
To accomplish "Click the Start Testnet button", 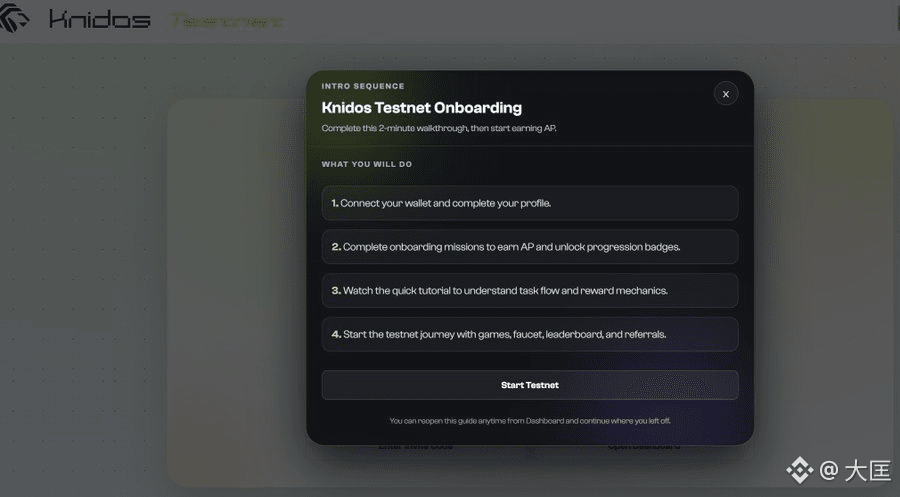I will click(x=530, y=385).
